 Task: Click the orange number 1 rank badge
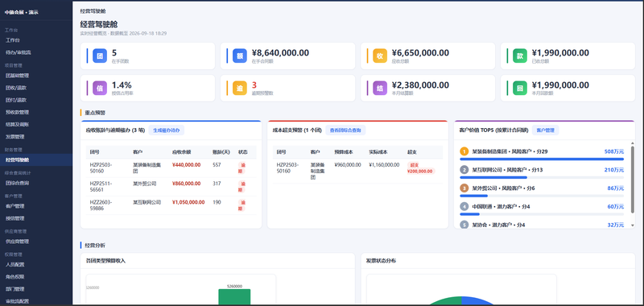click(x=464, y=151)
